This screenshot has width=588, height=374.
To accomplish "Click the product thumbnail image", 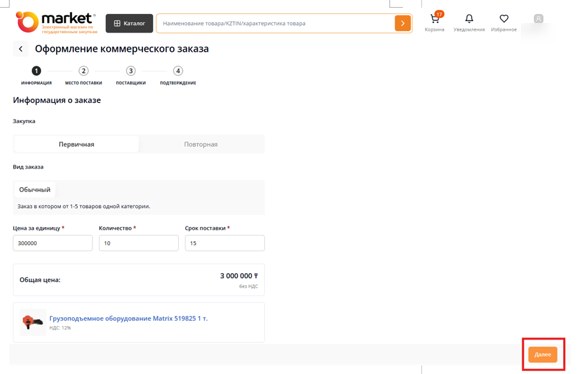I will coord(32,322).
